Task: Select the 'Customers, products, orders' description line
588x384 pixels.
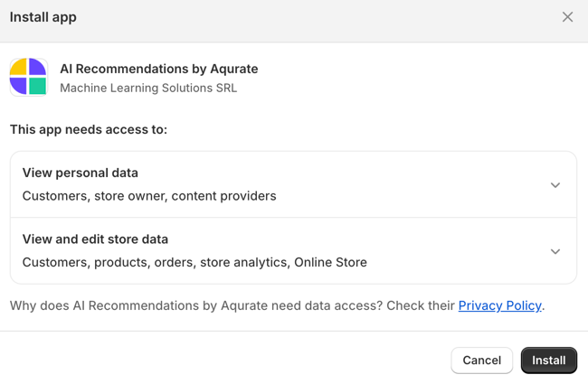Action: click(194, 262)
